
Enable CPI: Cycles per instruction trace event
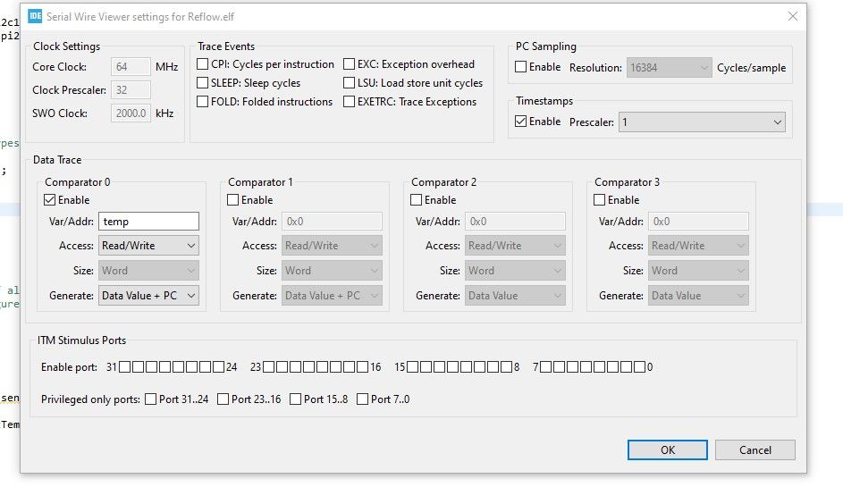tap(203, 64)
